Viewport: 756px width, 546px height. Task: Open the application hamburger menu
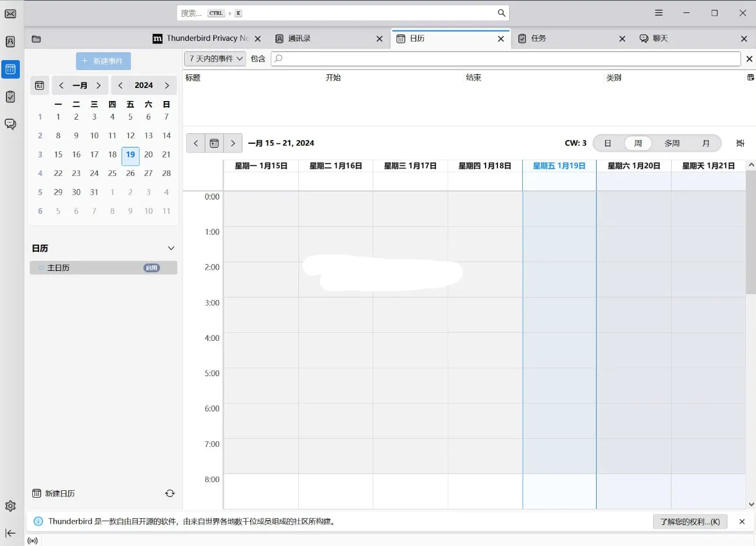click(x=659, y=12)
